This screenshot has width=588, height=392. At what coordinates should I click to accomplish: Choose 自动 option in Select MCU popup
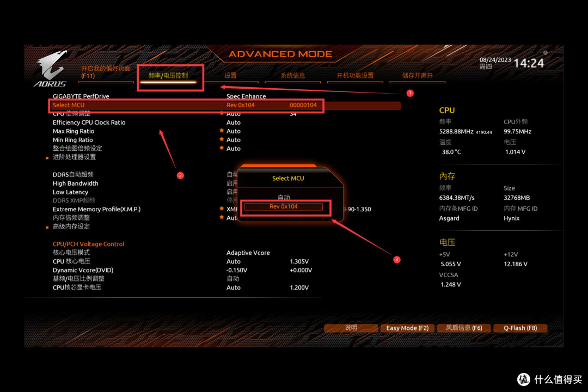[284, 197]
